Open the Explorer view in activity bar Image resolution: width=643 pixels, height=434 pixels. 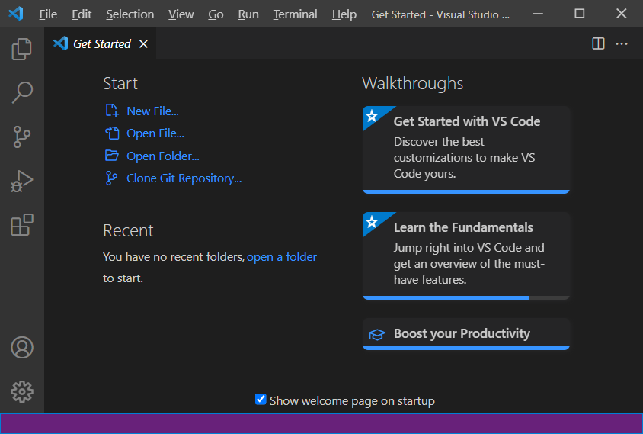point(22,49)
